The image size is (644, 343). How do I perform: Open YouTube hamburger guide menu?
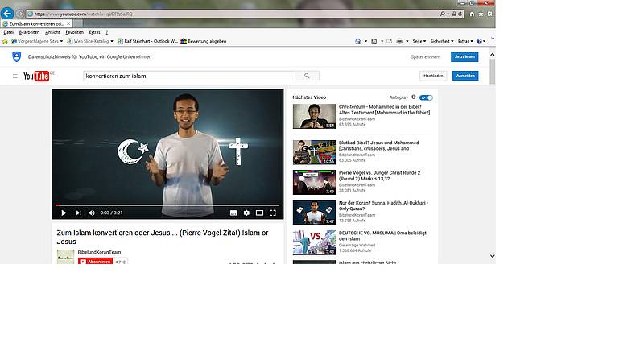14,76
